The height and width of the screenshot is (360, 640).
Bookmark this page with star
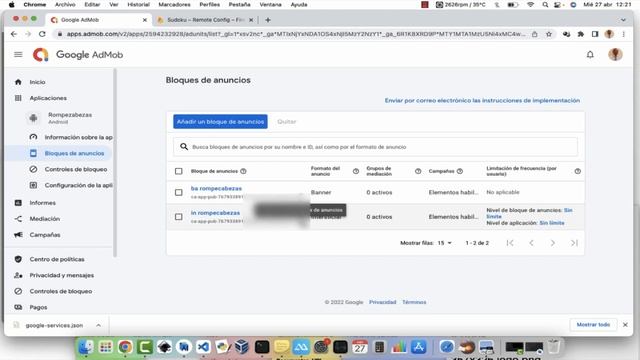pyautogui.click(x=549, y=34)
